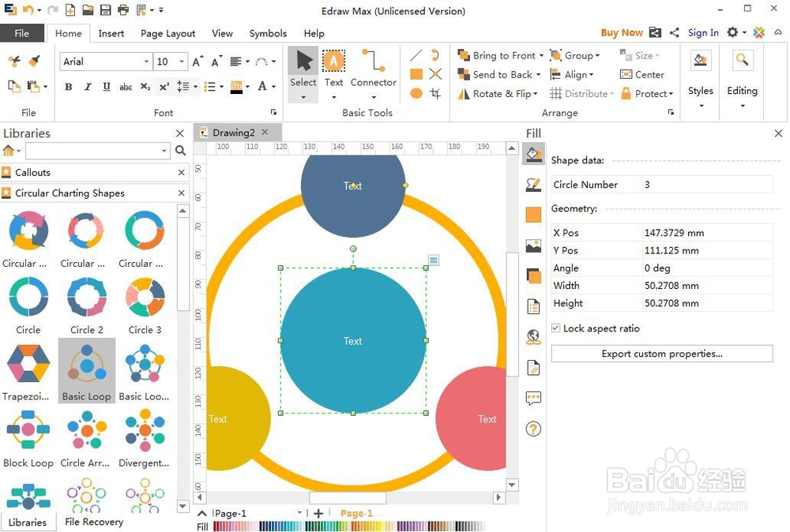
Task: Click the Format Painter brush icon
Action: (x=34, y=61)
